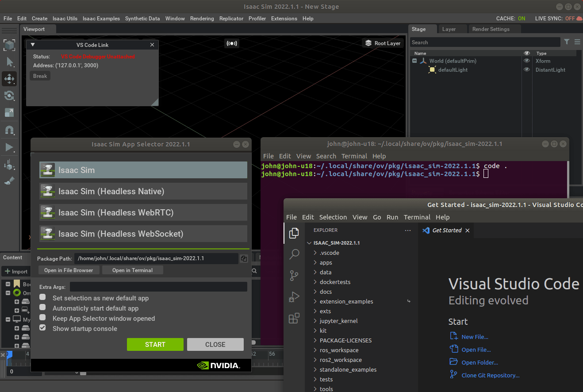
Task: Click the Bookmarks icon in Content tree
Action: pyautogui.click(x=17, y=284)
